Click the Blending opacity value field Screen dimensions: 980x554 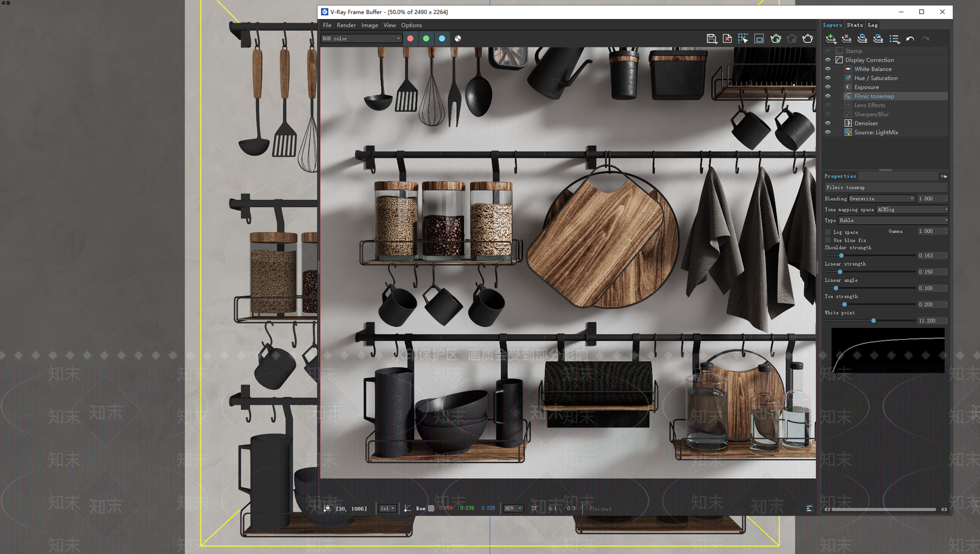click(x=932, y=199)
